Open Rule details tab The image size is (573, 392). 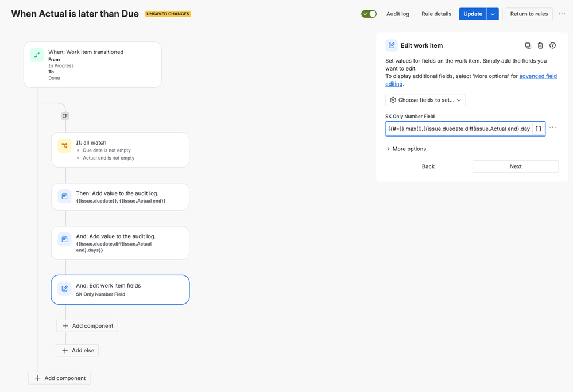coord(436,14)
